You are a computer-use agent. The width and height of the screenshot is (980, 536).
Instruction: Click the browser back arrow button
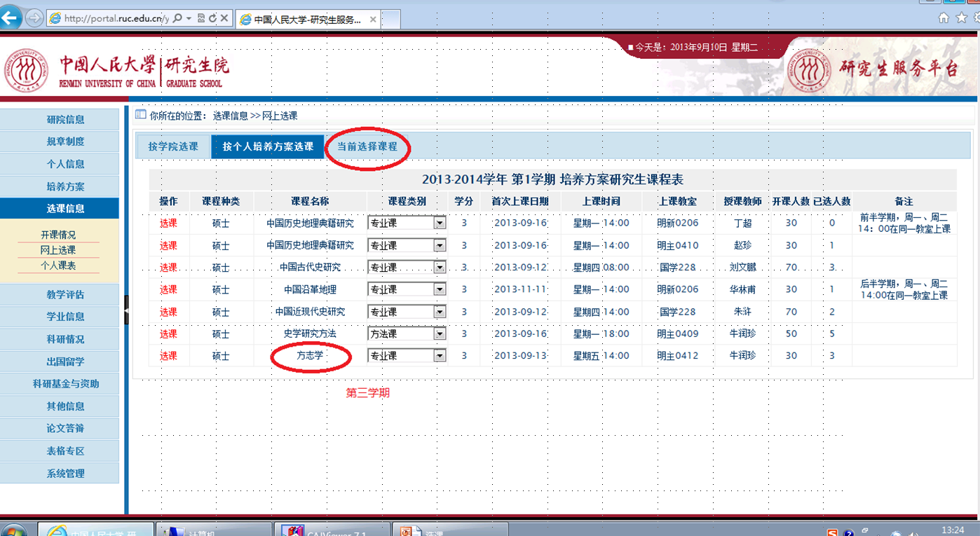pos(11,19)
